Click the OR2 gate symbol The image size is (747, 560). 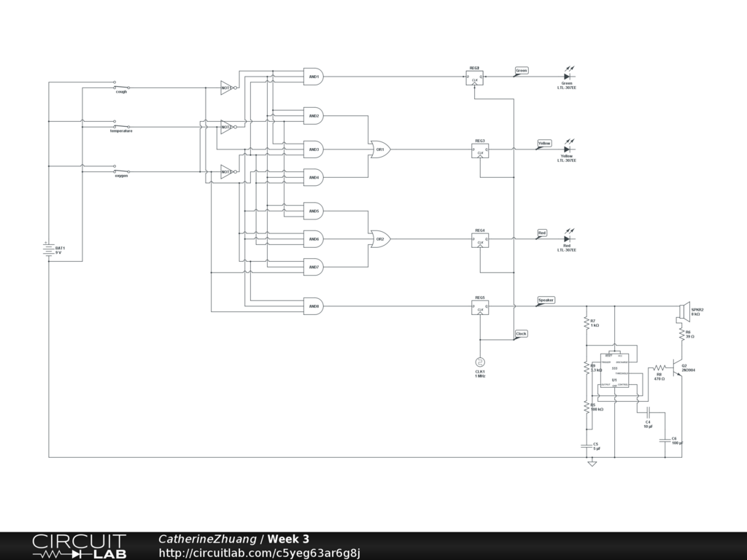pos(380,239)
